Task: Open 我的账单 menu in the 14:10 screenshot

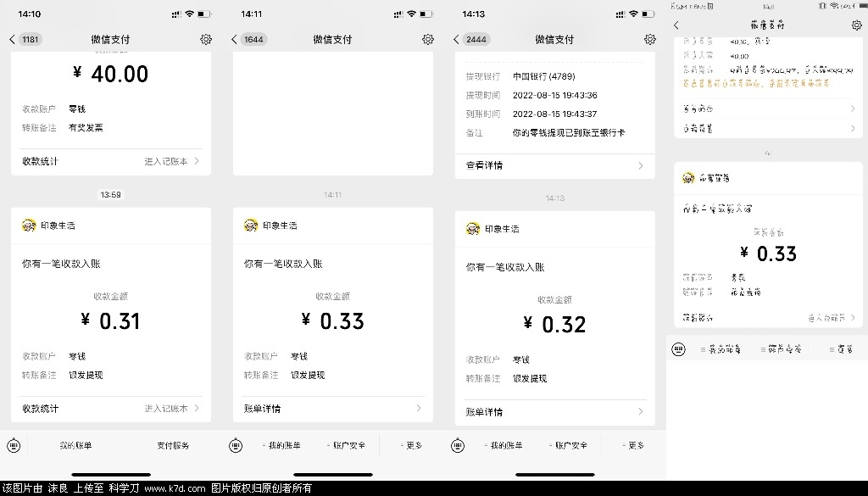Action: pos(75,445)
